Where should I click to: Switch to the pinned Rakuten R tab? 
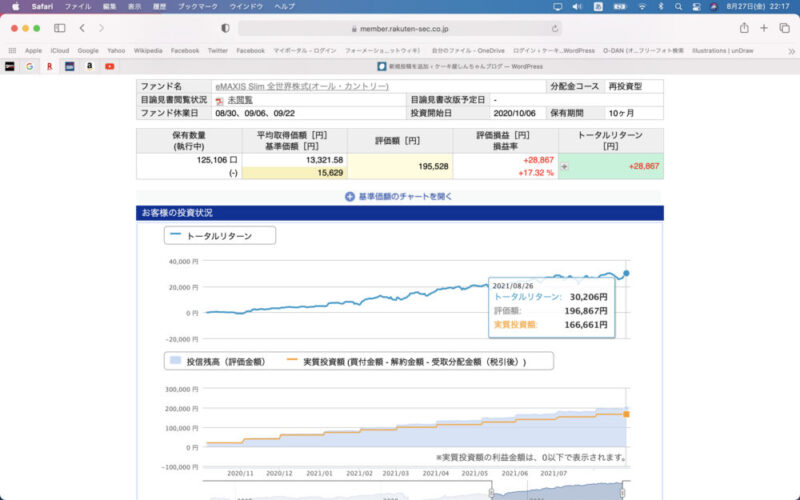(x=49, y=66)
